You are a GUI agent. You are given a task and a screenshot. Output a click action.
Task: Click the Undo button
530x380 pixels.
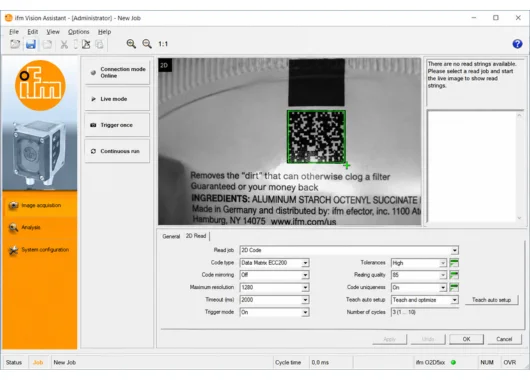[428, 339]
